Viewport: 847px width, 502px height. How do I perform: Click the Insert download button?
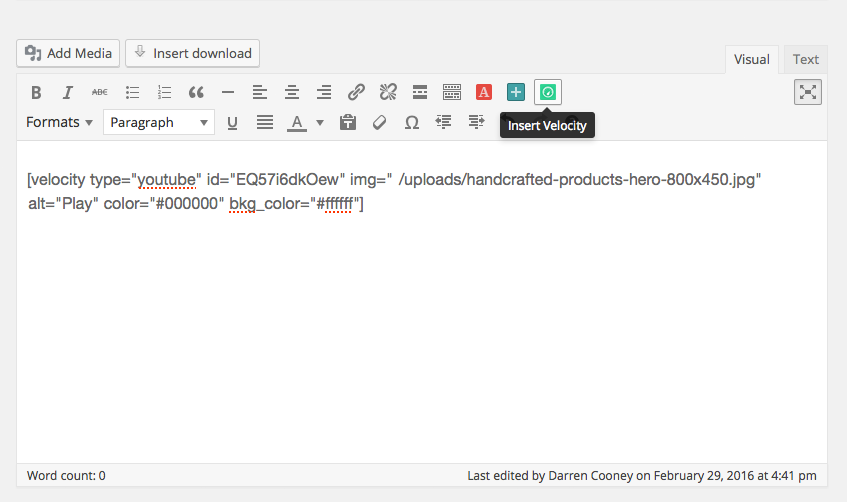point(192,53)
